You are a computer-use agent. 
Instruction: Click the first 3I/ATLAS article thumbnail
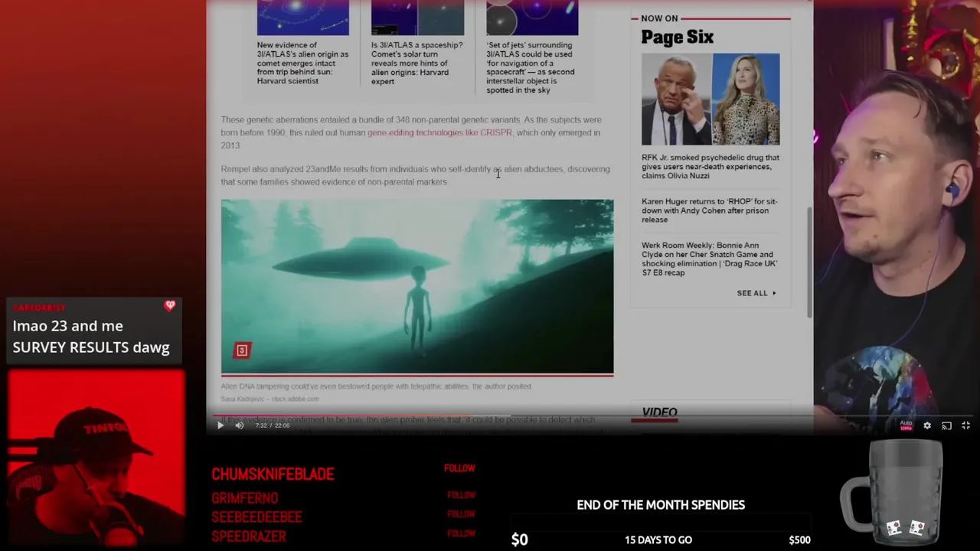[303, 17]
